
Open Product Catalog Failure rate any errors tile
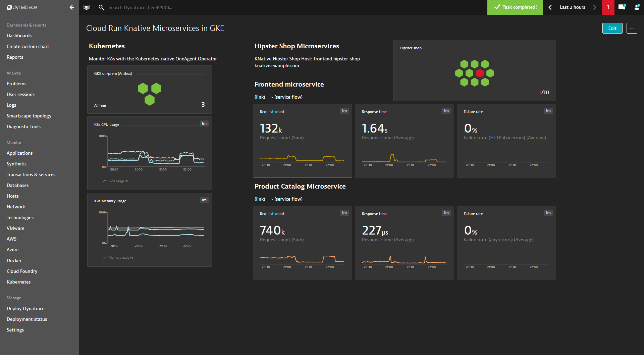[506, 243]
